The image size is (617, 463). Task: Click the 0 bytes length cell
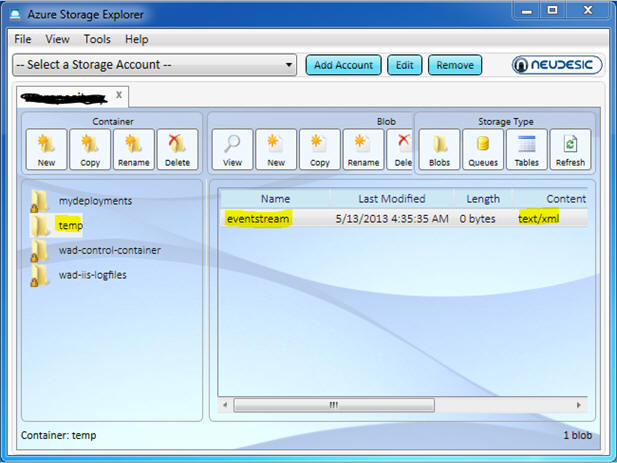click(477, 219)
